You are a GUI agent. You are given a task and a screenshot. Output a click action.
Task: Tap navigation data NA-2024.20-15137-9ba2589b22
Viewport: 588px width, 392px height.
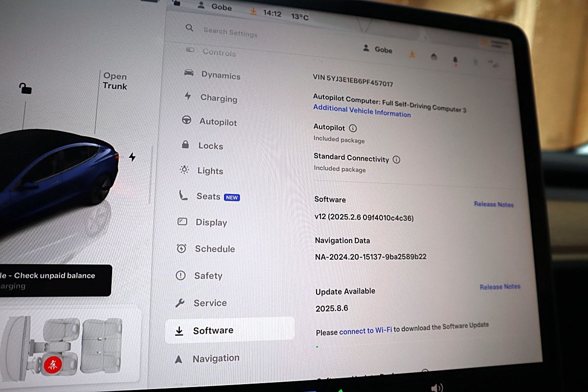tap(371, 256)
